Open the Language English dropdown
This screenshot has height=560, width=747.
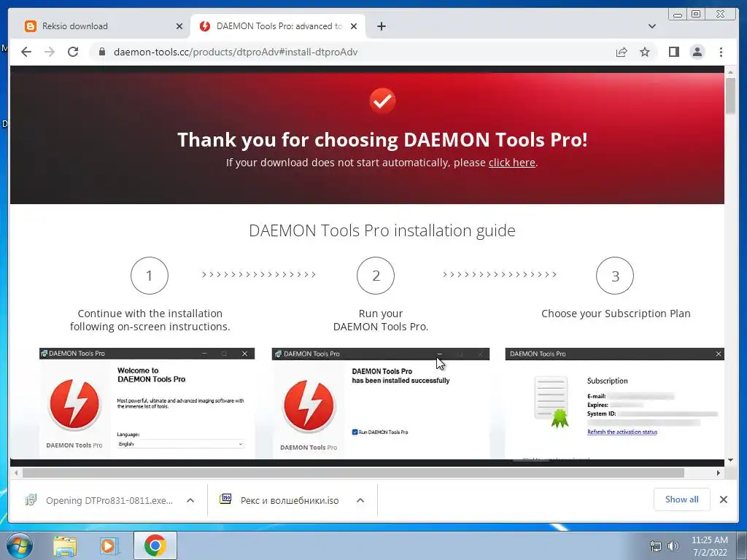(x=181, y=444)
